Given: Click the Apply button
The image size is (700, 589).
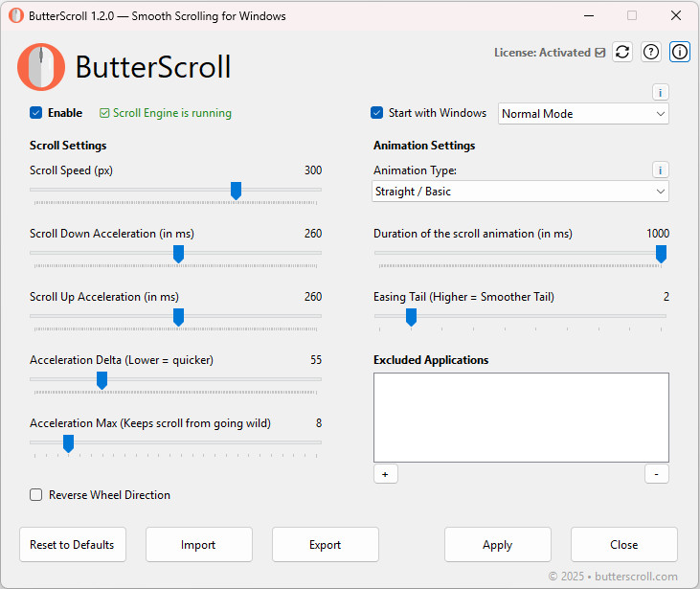Looking at the screenshot, I should [x=498, y=545].
